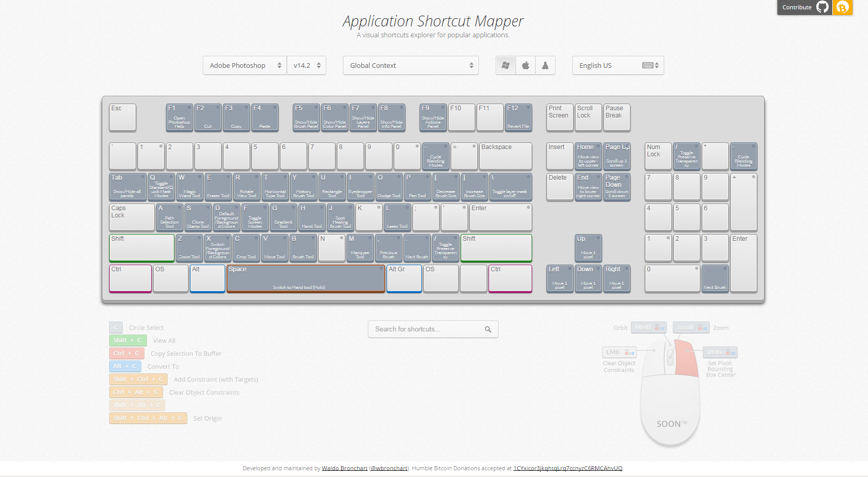The width and height of the screenshot is (868, 477).
Task: Click the Shift + C View All shortcut
Action: (128, 340)
